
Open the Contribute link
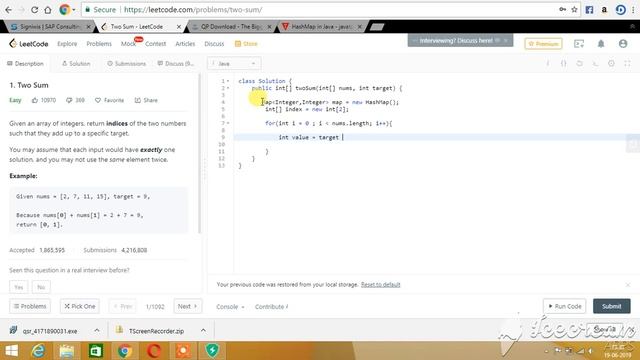[271, 307]
